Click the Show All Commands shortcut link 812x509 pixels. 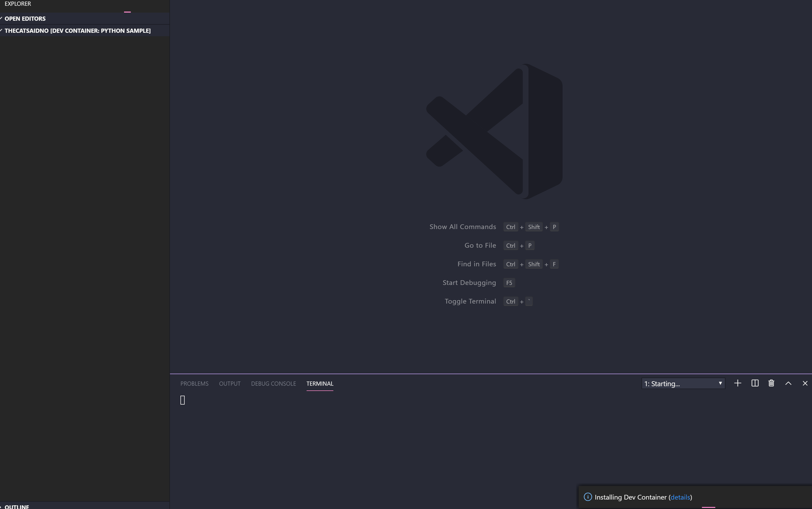coord(463,227)
